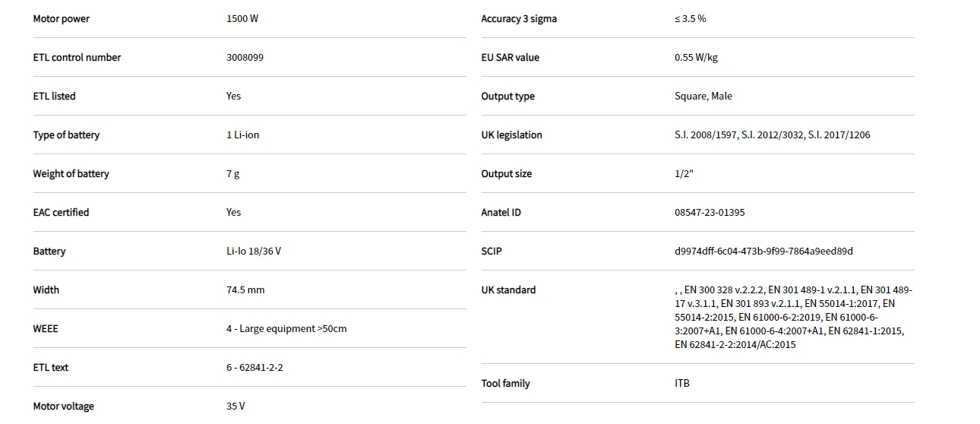Select the ETL control number value 3008099
980x424 pixels.
point(245,58)
